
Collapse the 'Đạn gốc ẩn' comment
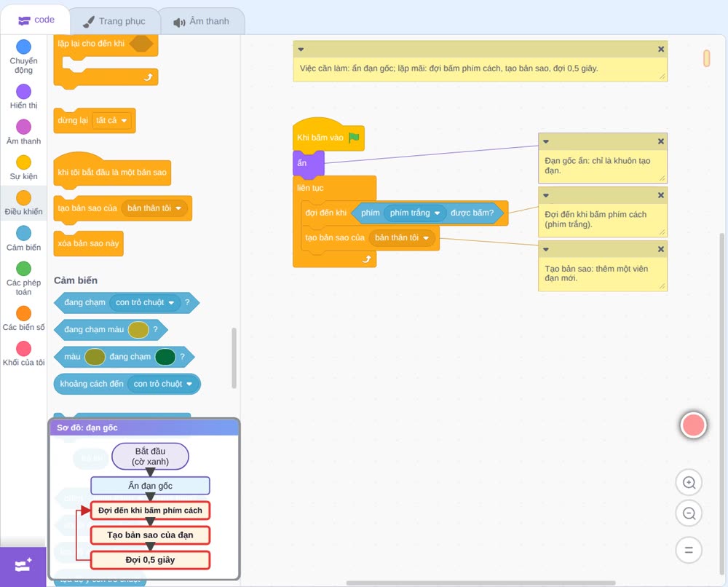pos(546,141)
